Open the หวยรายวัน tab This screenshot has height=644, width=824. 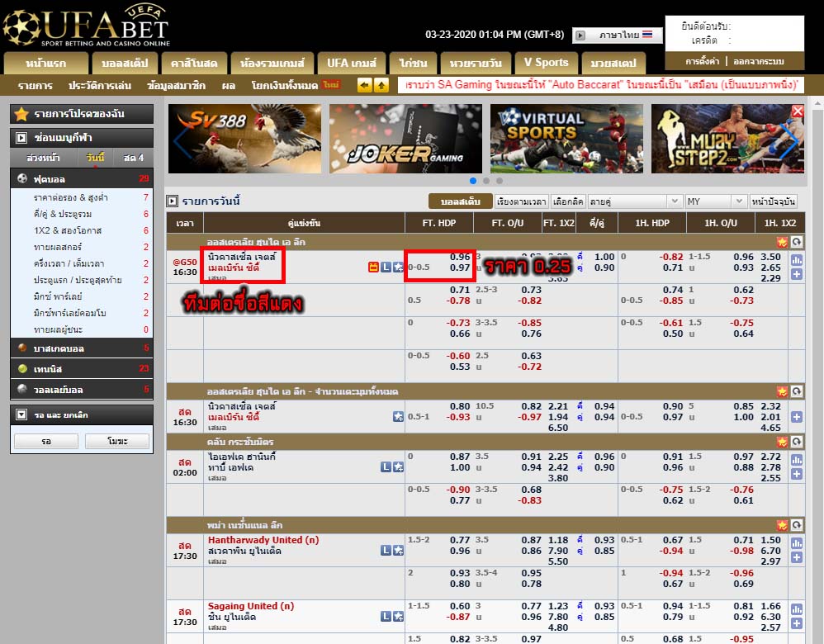tap(476, 64)
